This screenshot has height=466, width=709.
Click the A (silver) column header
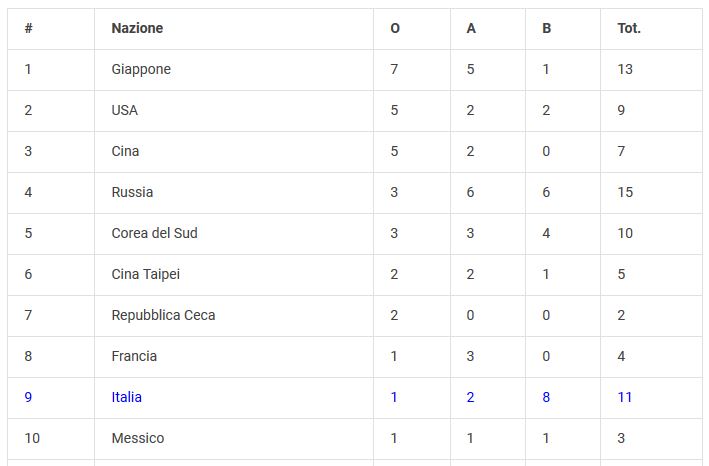click(471, 28)
